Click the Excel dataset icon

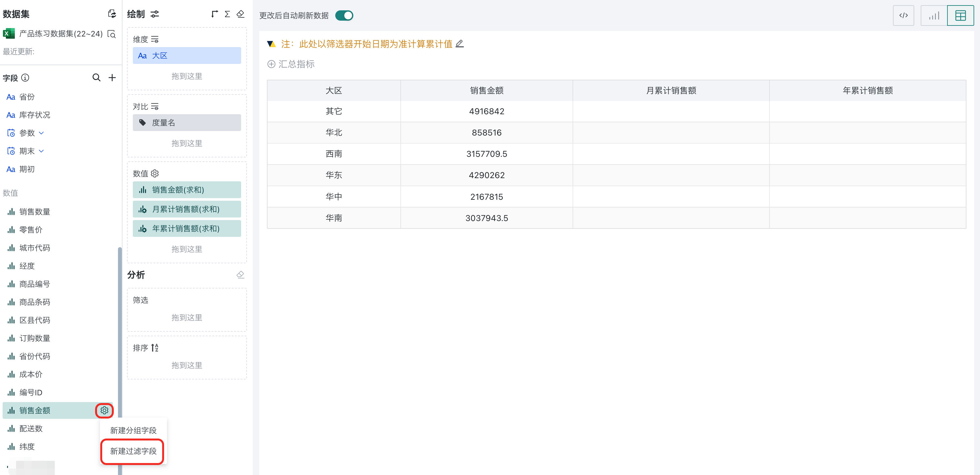[x=8, y=34]
